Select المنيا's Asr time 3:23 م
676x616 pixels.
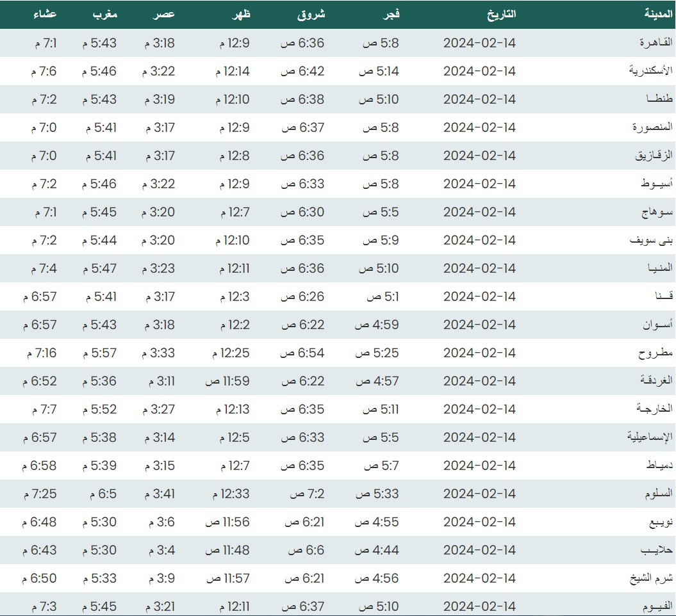click(x=158, y=268)
